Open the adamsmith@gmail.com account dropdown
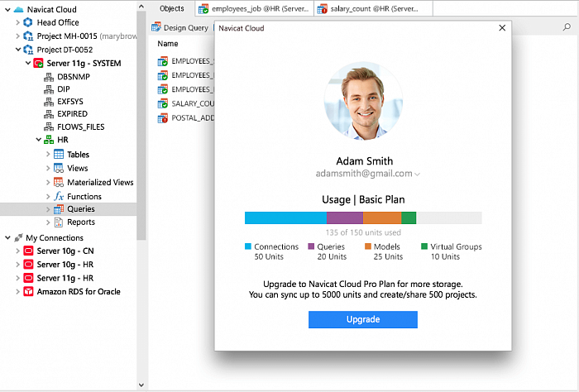Screen dimensions: 579x392 click(x=418, y=174)
